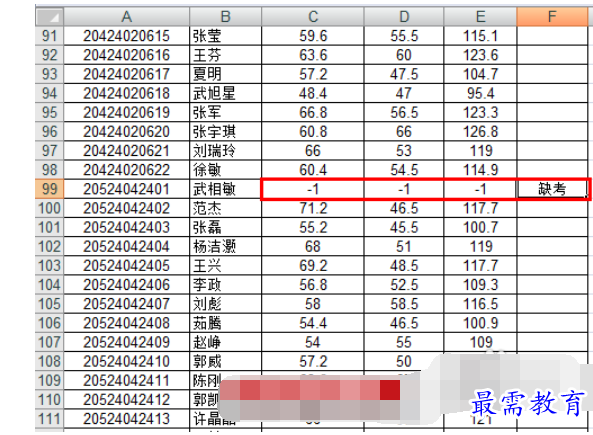Click the -1 cell in column C
Viewport: 593px width, 435px height.
point(313,189)
